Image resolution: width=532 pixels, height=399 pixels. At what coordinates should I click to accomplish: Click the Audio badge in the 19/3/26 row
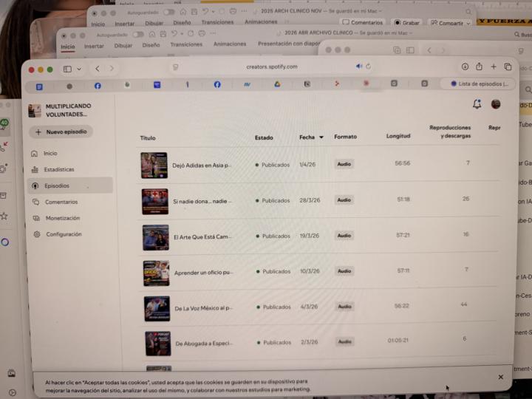pos(344,236)
